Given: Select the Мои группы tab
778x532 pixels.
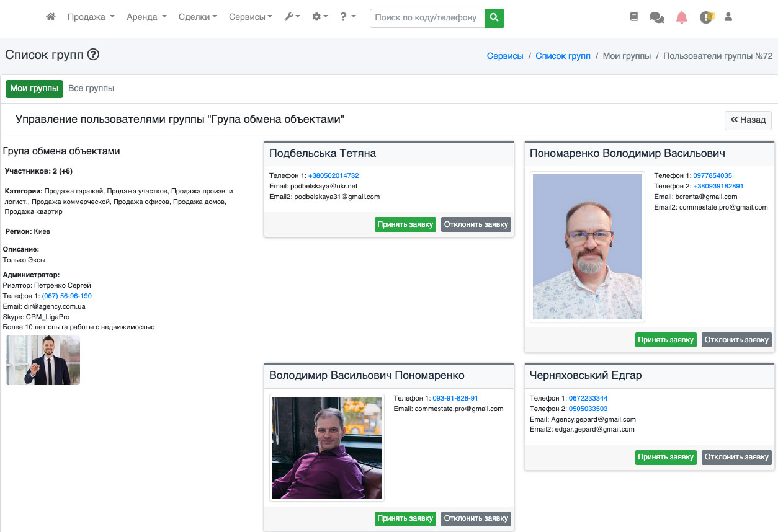Looking at the screenshot, I should point(34,89).
